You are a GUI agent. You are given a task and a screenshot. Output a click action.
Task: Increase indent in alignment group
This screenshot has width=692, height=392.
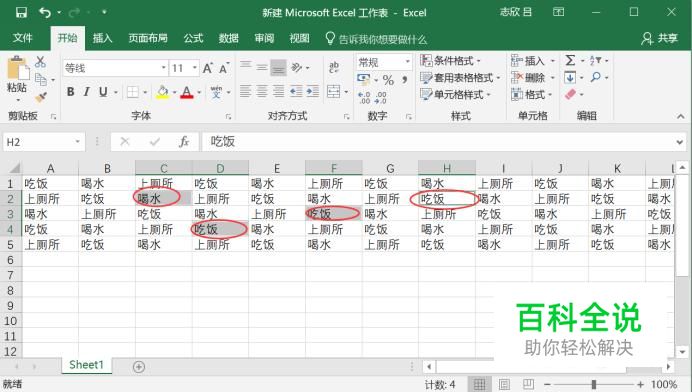click(x=312, y=91)
